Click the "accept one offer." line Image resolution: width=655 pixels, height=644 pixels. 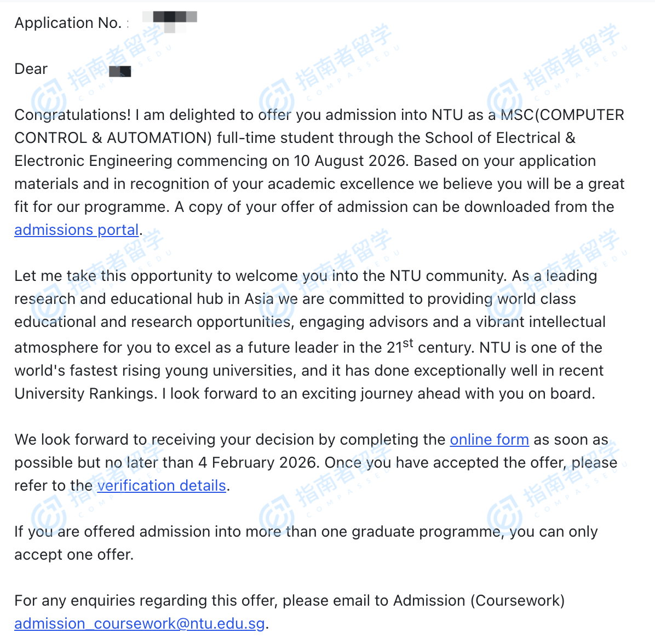click(74, 555)
